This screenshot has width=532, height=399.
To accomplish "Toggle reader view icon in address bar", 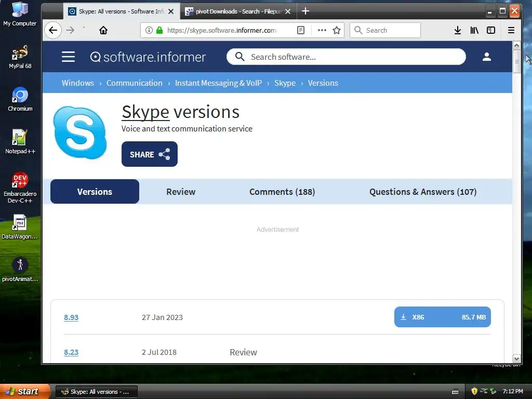I will point(301,30).
